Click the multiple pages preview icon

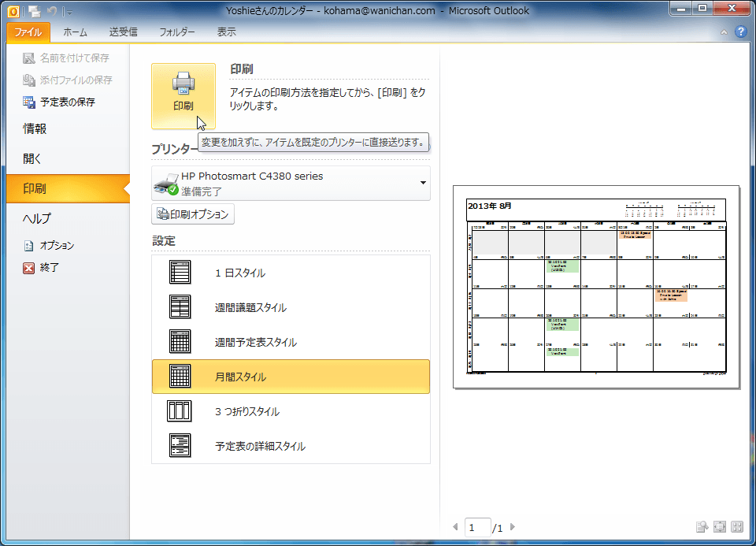pyautogui.click(x=737, y=527)
